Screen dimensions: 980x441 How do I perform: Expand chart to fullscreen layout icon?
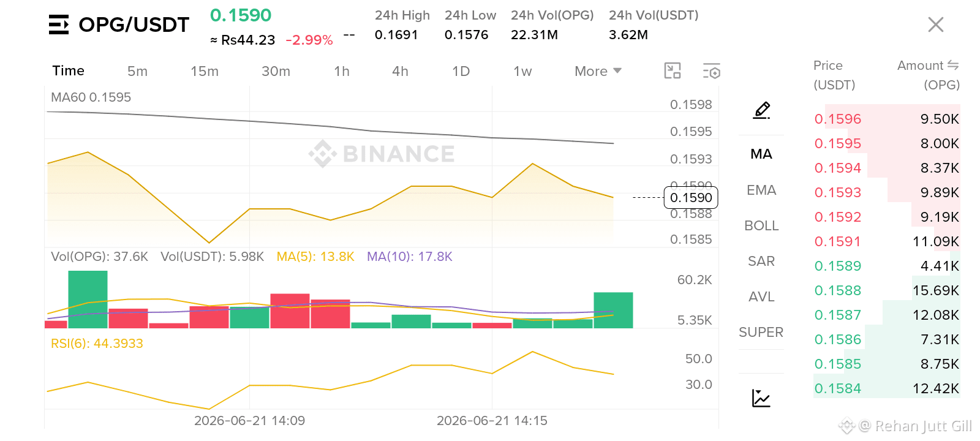coord(673,71)
